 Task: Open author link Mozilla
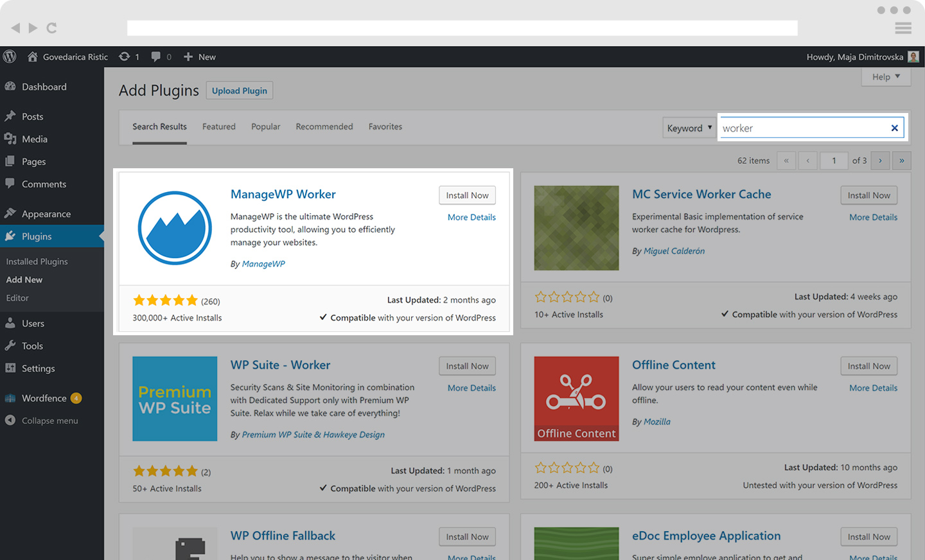[656, 422]
